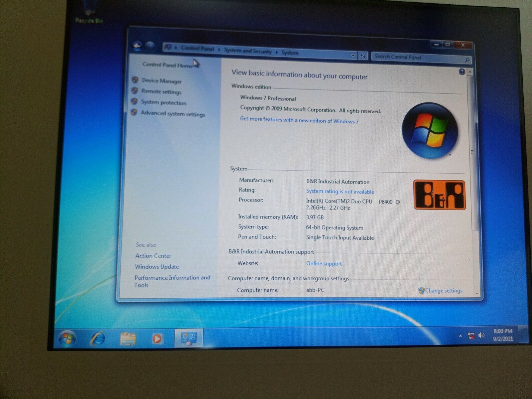532x399 pixels.
Task: Click the Help question mark icon
Action: (462, 71)
